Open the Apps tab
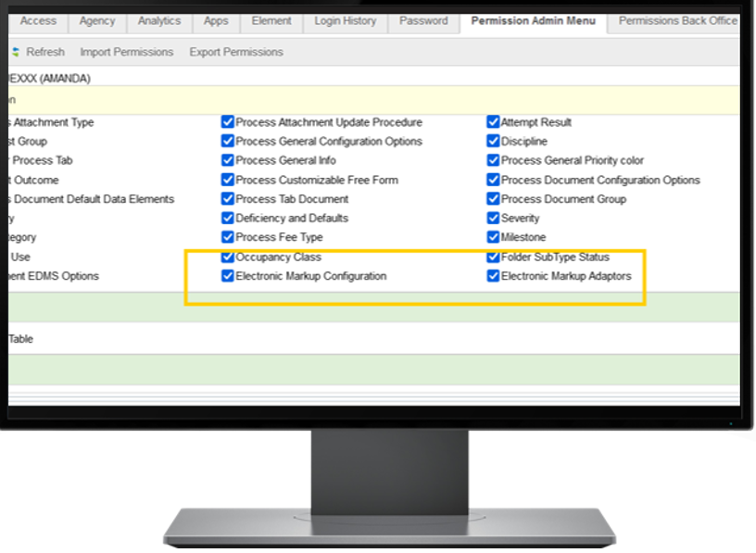756x553 pixels. 216,21
